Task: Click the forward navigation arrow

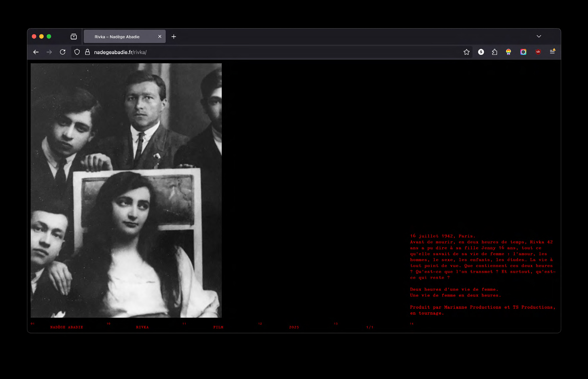Action: tap(49, 52)
